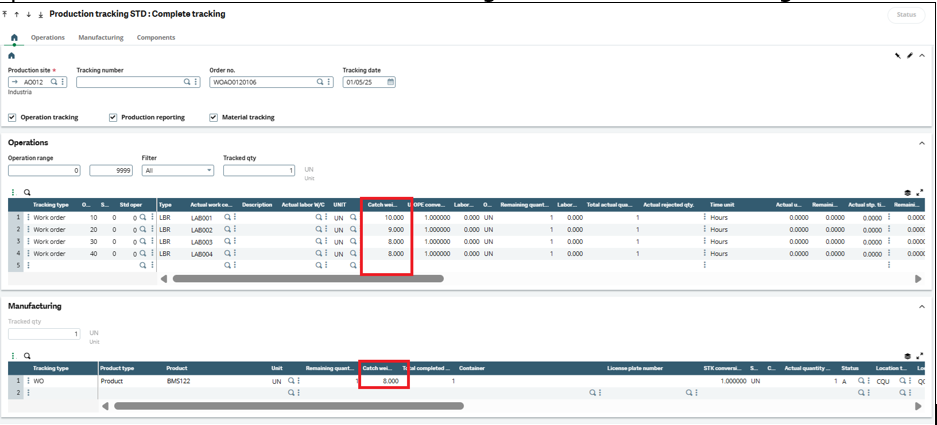Screen dimensions: 937x425
Task: Open Manufacturing grid options menu dots
Action: coord(14,356)
